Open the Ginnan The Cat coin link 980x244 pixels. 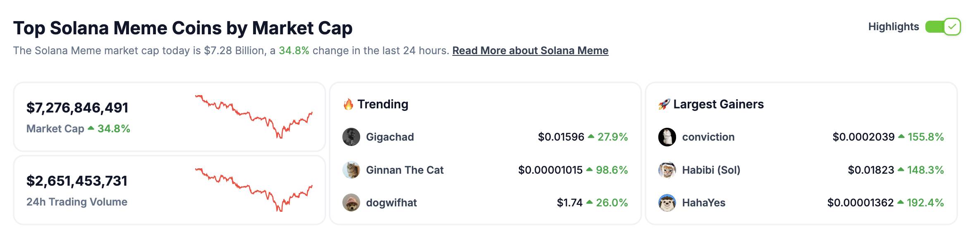pos(405,170)
